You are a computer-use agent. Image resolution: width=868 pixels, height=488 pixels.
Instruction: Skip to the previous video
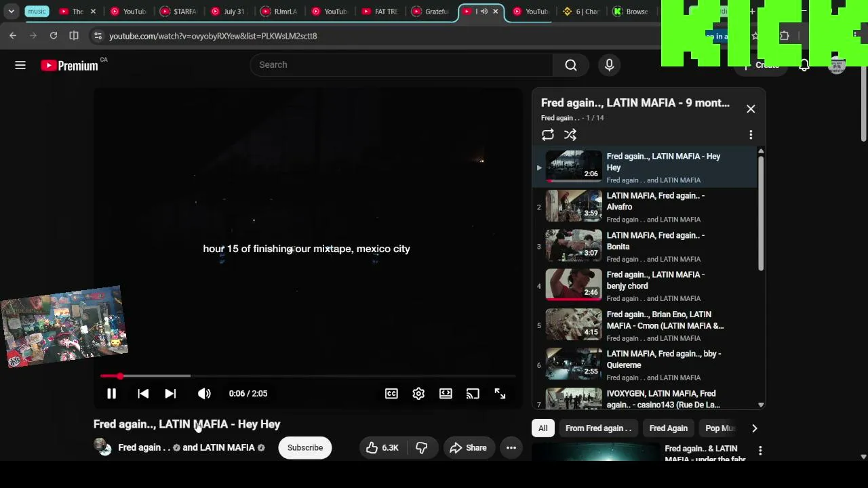(143, 394)
